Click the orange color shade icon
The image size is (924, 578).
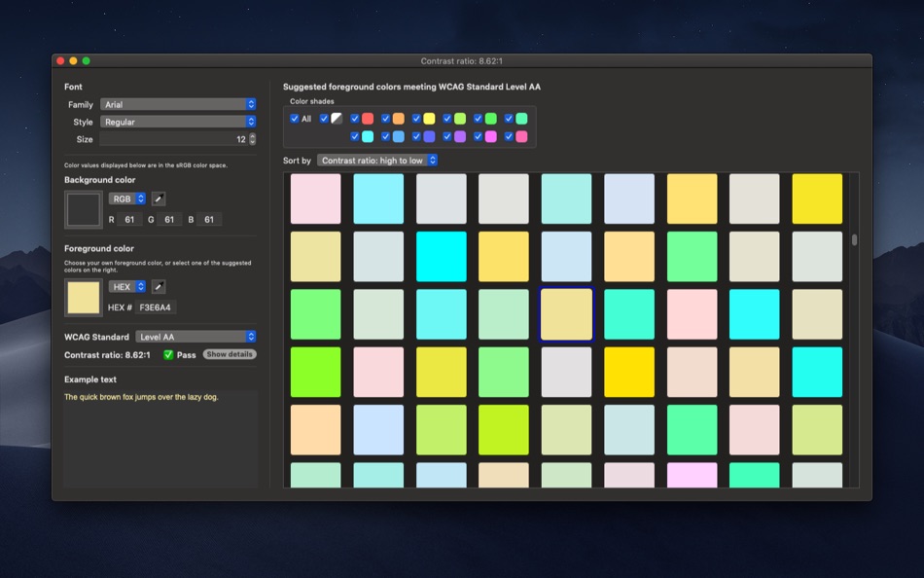399,119
